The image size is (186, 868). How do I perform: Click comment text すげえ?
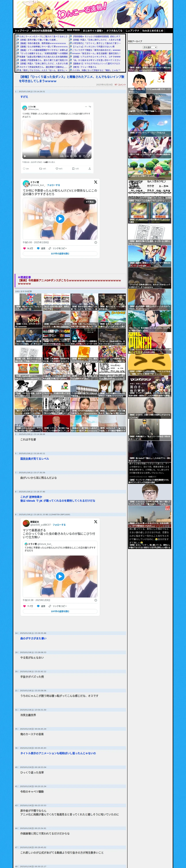(x=24, y=97)
